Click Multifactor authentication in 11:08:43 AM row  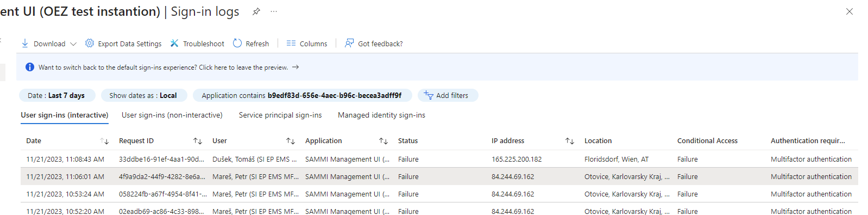pyautogui.click(x=811, y=159)
